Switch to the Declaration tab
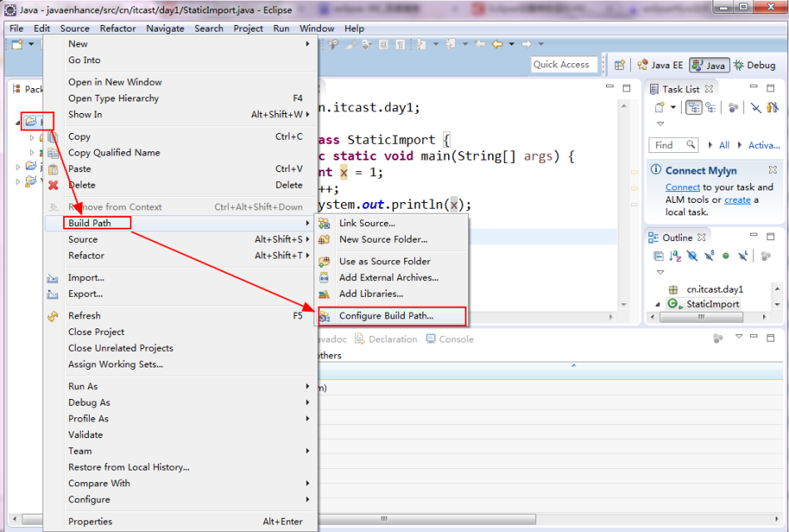Image resolution: width=789 pixels, height=532 pixels. coord(387,339)
